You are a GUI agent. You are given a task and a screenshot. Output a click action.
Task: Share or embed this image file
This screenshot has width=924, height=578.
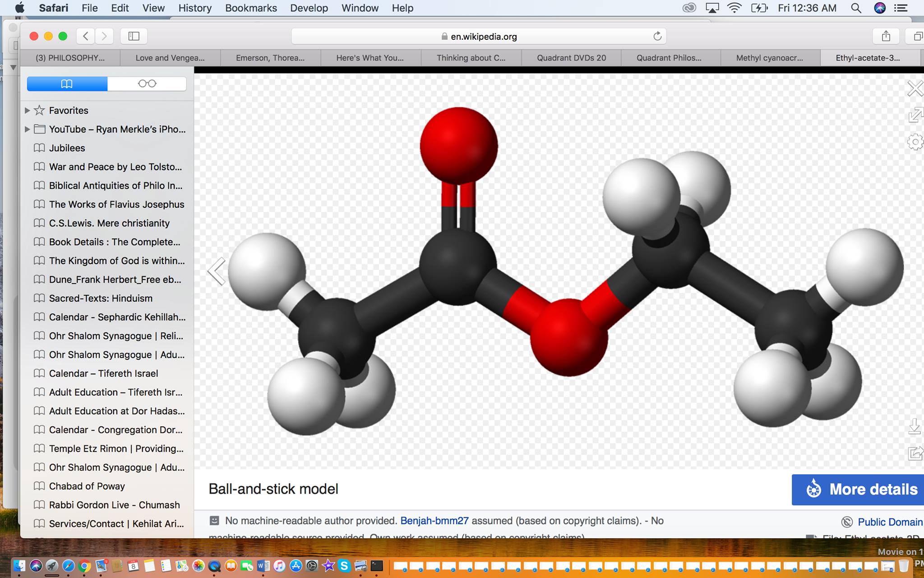(x=915, y=453)
